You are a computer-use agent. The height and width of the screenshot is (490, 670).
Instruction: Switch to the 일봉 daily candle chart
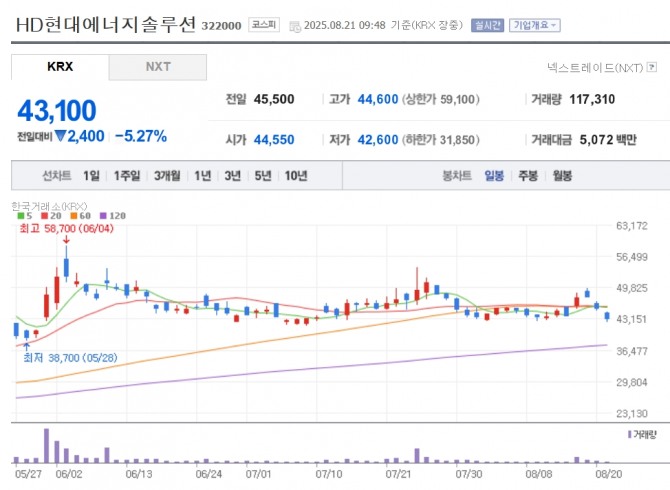[494, 176]
